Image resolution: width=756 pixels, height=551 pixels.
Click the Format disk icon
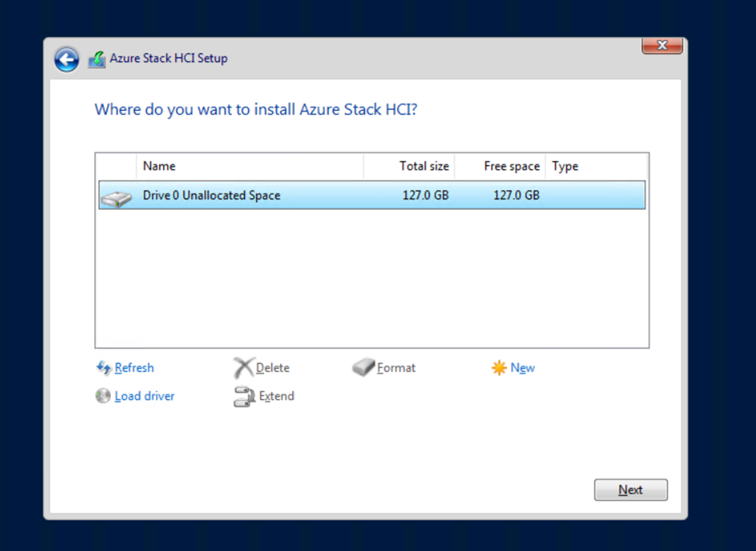[x=364, y=367]
